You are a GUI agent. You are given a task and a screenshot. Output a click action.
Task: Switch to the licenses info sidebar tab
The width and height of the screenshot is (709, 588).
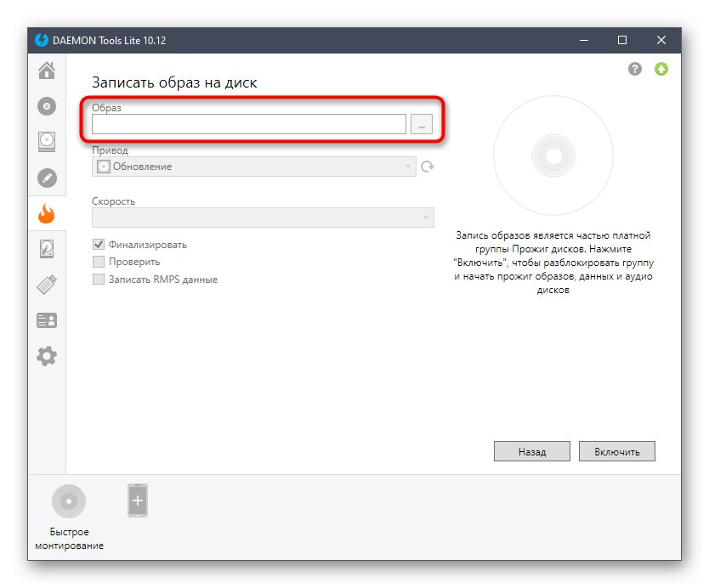pos(47,319)
